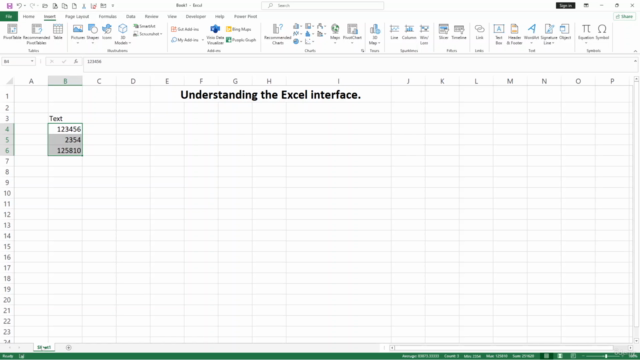Image resolution: width=640 pixels, height=360 pixels.
Task: Insert a SmartArt graphic
Action: [x=144, y=26]
